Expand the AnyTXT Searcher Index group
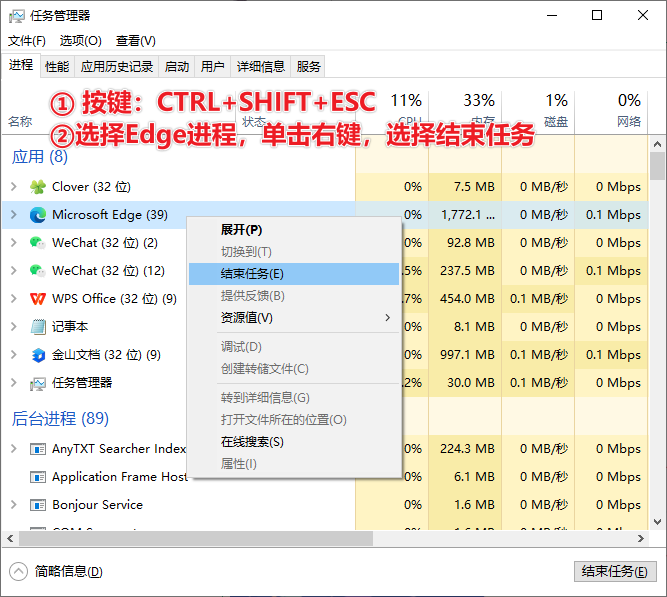Viewport: 667px width, 597px height. pos(14,448)
